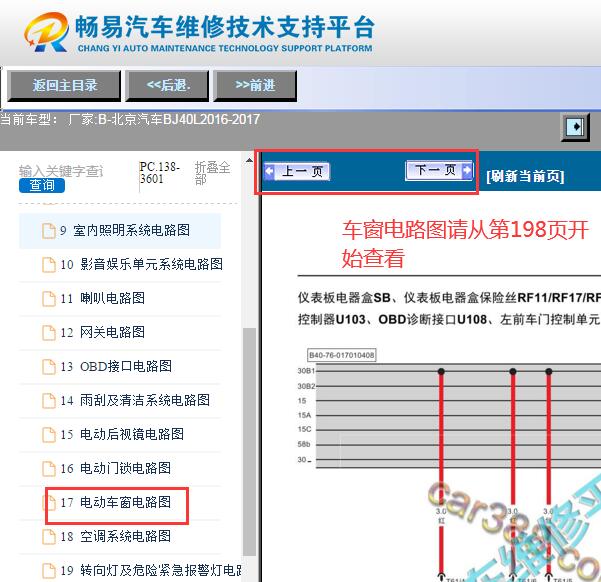Click the blue 查询 search button
The height and width of the screenshot is (582, 601).
coord(42,186)
